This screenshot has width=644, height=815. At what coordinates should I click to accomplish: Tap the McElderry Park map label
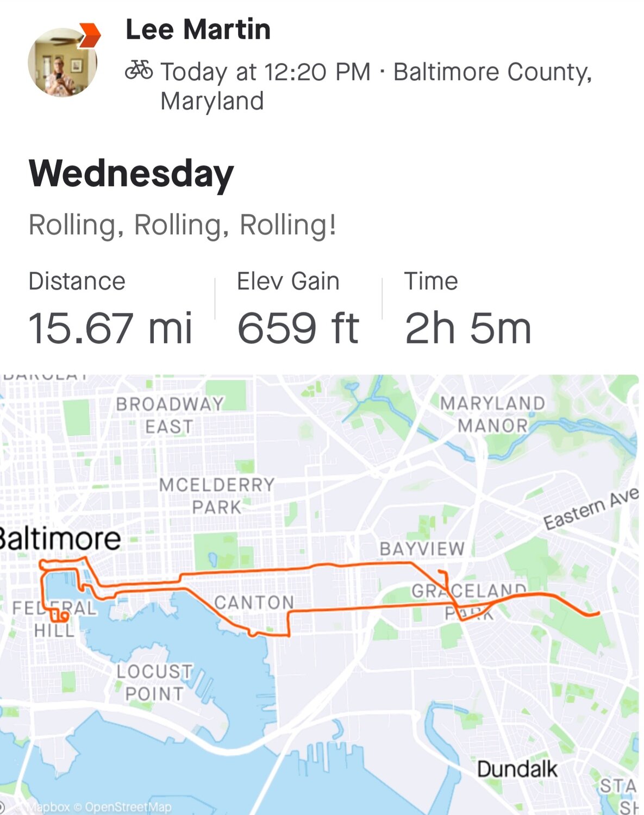pyautogui.click(x=217, y=496)
